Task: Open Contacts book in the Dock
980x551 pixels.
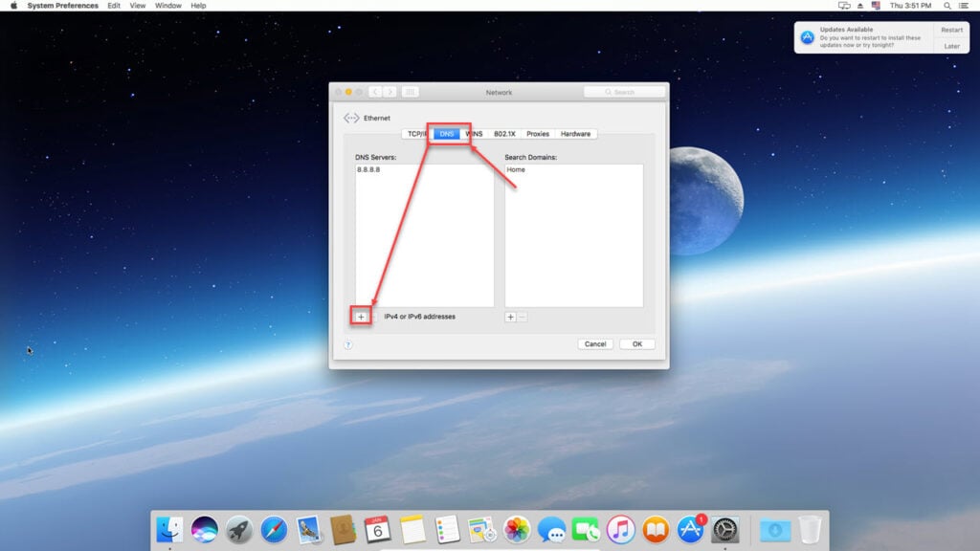Action: [344, 530]
